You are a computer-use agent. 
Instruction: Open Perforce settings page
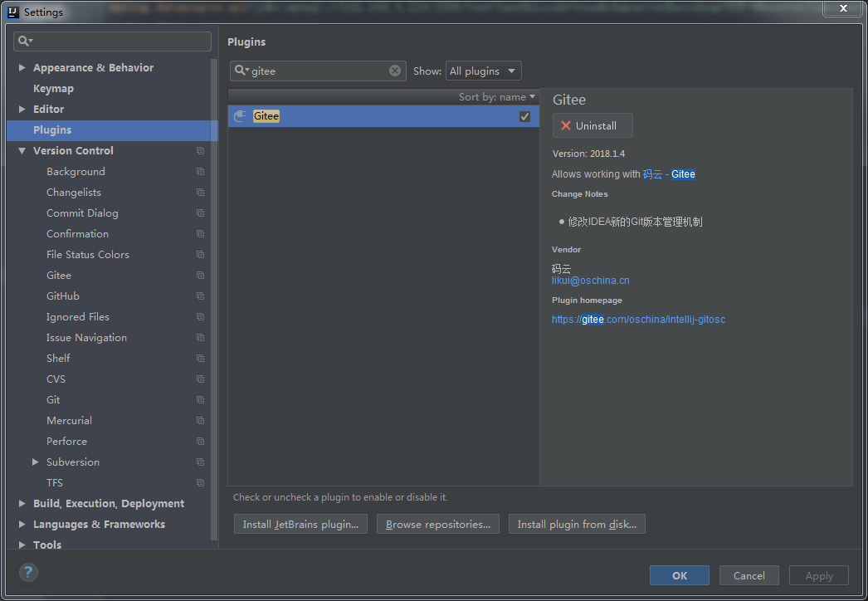click(66, 442)
